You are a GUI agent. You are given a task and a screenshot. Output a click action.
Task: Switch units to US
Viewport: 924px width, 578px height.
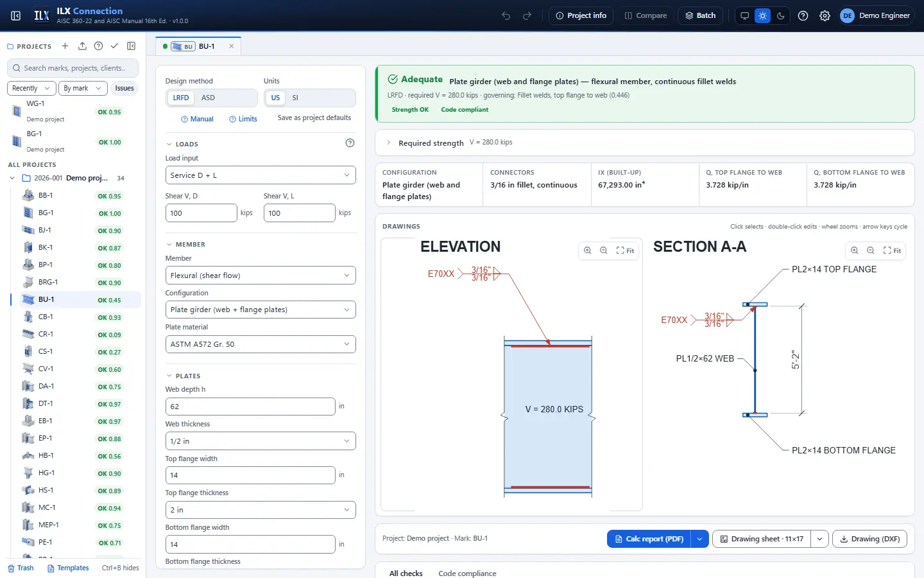pos(275,98)
